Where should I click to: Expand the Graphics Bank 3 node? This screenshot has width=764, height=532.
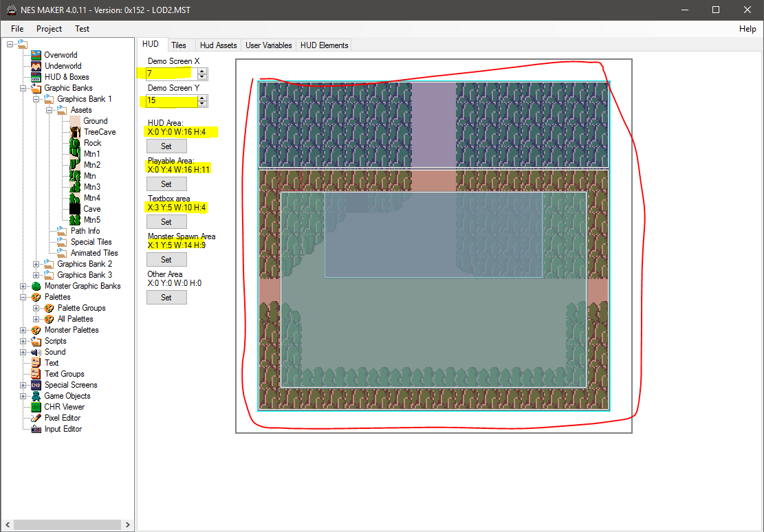coord(36,275)
